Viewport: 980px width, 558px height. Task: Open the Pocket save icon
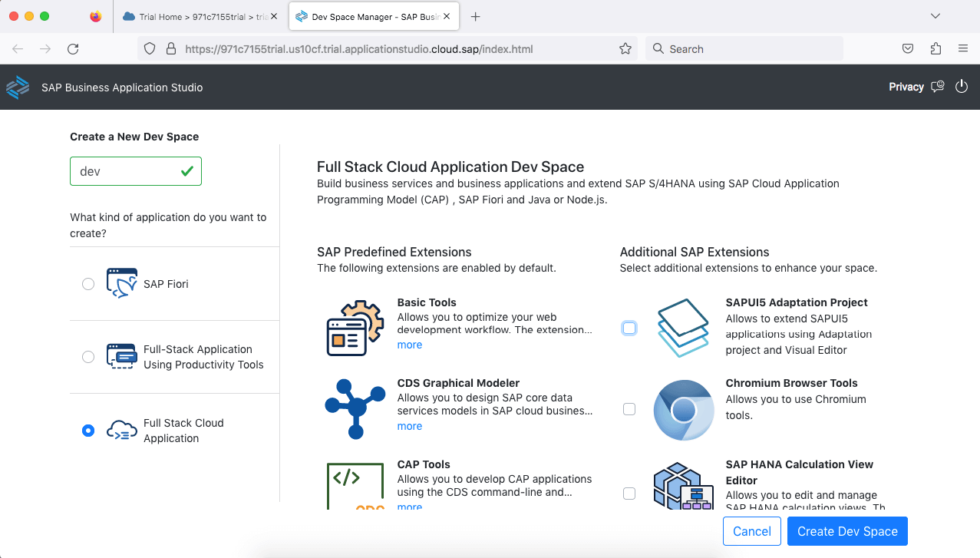[908, 49]
